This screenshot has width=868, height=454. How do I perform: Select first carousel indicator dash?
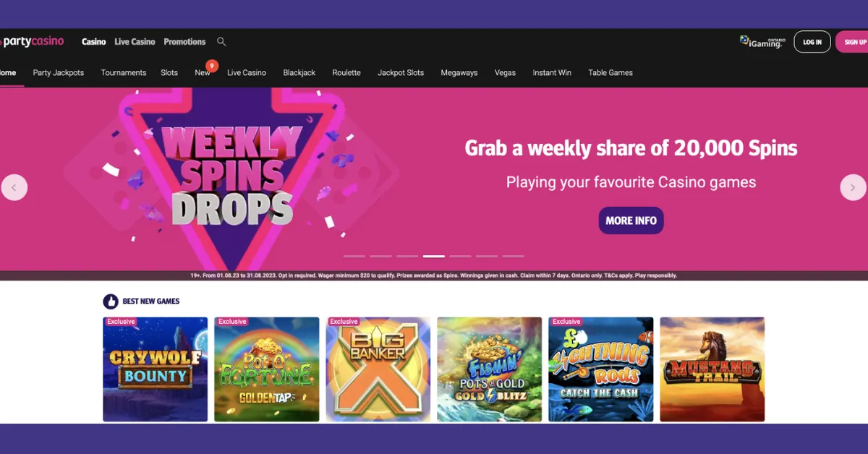(x=354, y=256)
